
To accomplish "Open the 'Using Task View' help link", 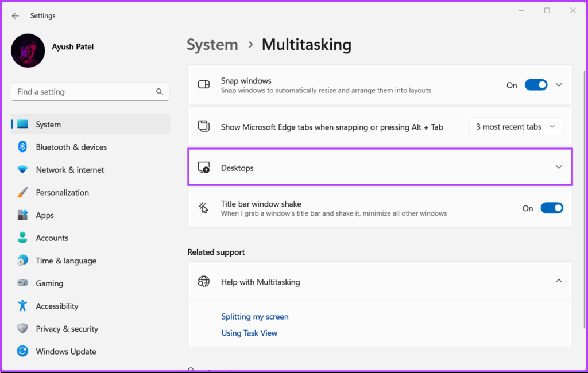I will click(x=249, y=333).
